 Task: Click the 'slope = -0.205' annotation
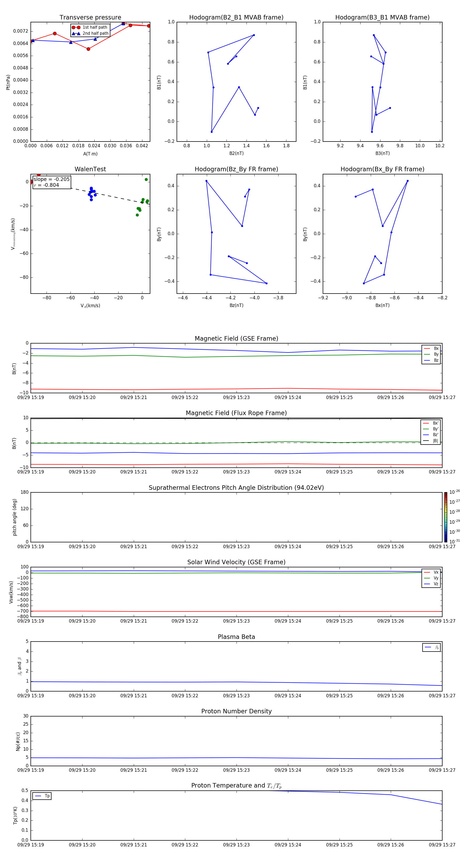click(x=52, y=179)
